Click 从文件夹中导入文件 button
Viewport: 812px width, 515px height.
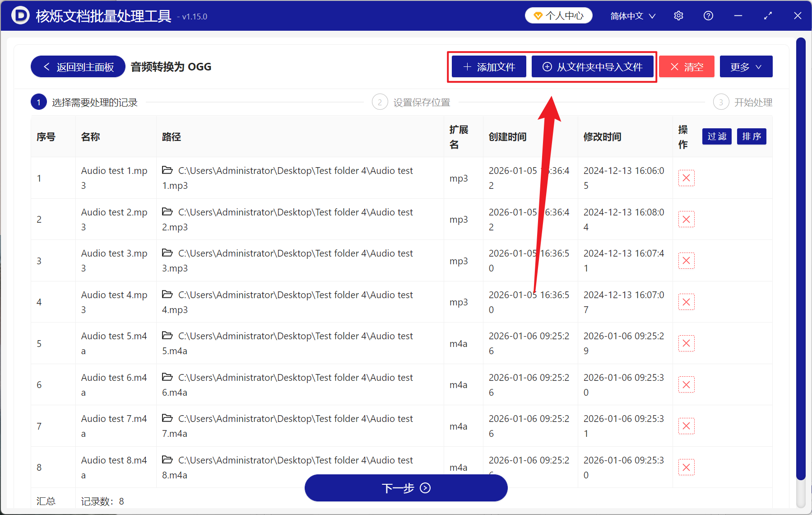point(593,66)
